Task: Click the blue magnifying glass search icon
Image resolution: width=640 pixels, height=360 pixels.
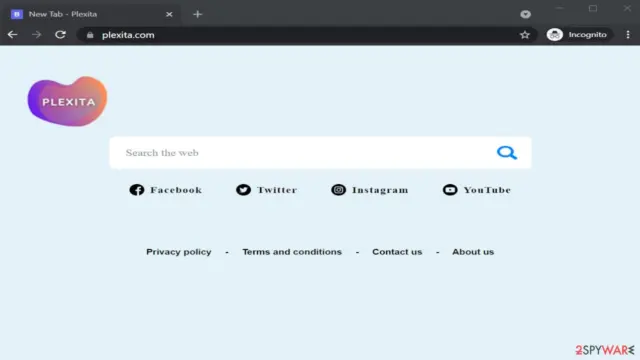Action: coord(507,153)
